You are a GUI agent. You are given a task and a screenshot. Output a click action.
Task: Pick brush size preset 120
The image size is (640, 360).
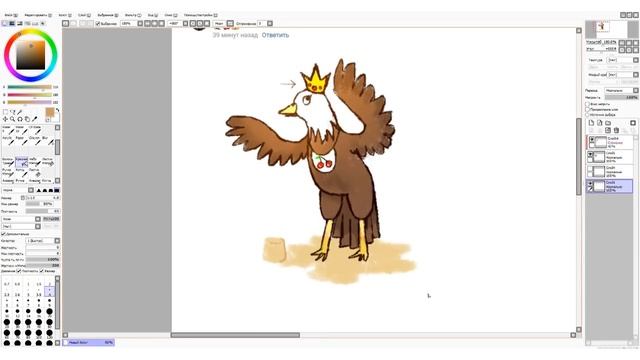click(x=49, y=334)
